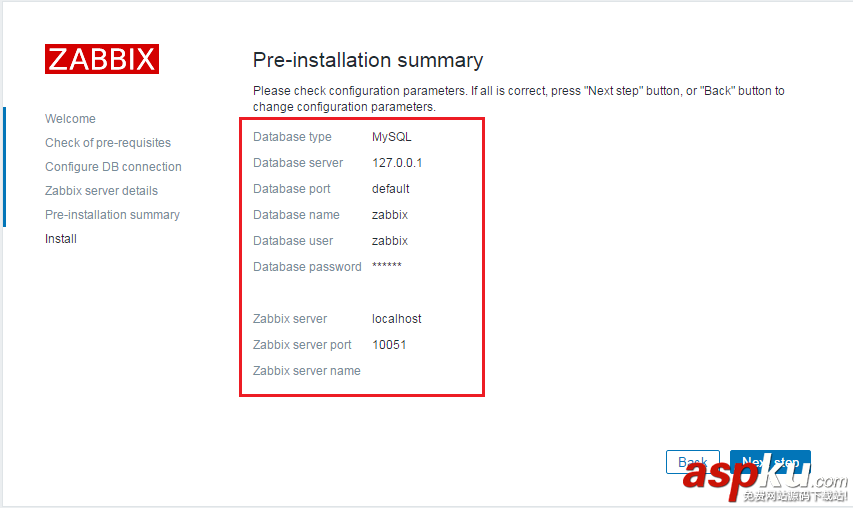Select the 10051 server port value
The width and height of the screenshot is (853, 508).
point(389,345)
